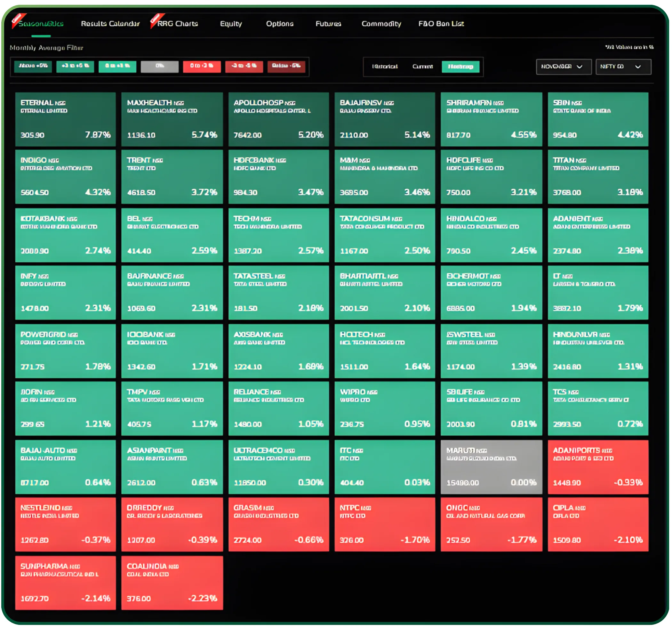Apply the Above +5% filter

(x=33, y=67)
